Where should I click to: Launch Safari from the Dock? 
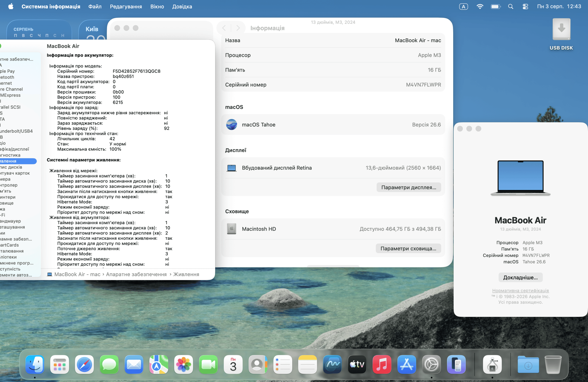[85, 364]
